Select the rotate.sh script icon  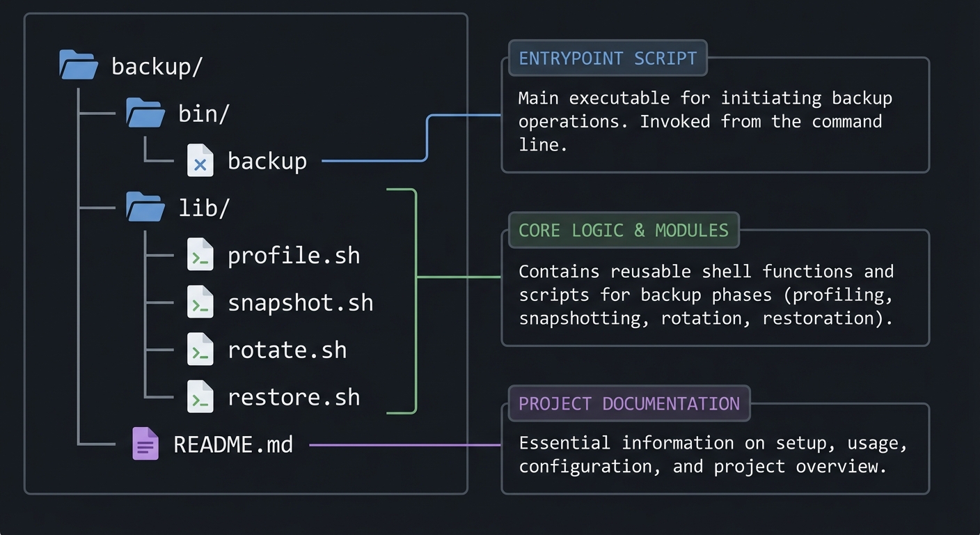point(200,350)
